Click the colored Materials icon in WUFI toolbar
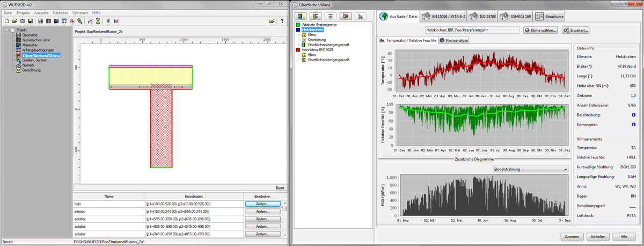The width and height of the screenshot is (644, 246). click(x=56, y=21)
